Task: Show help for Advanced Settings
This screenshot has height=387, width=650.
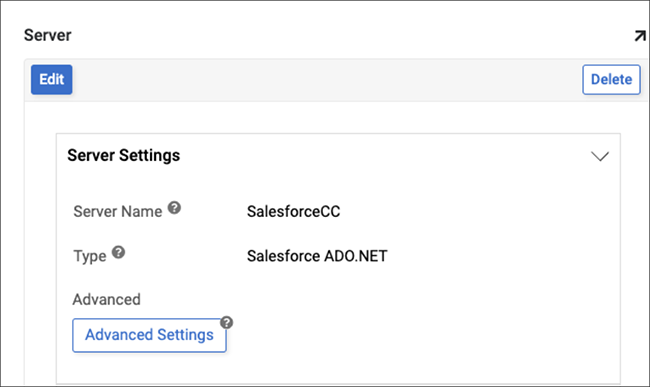Action: coord(226,322)
